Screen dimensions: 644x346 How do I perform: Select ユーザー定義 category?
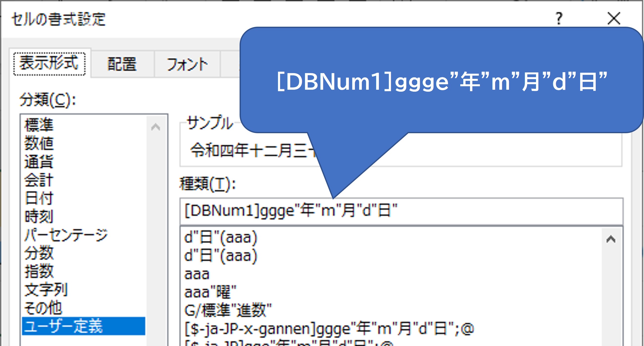click(64, 326)
